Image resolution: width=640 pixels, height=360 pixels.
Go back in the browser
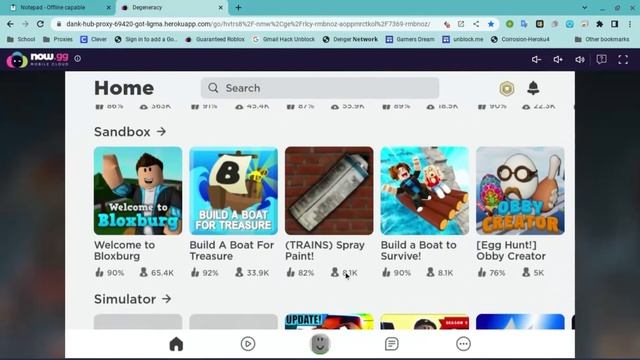(10, 24)
